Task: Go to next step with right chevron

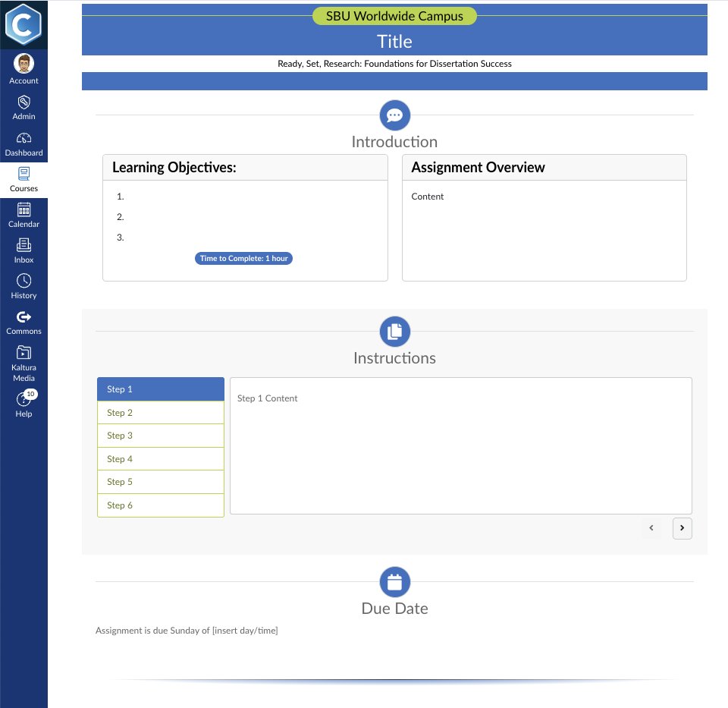Action: click(682, 528)
